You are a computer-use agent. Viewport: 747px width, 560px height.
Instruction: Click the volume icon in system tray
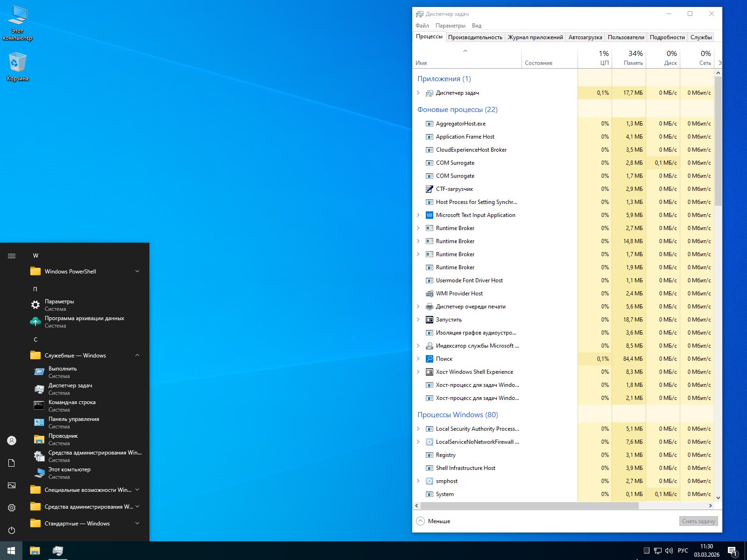tap(669, 551)
